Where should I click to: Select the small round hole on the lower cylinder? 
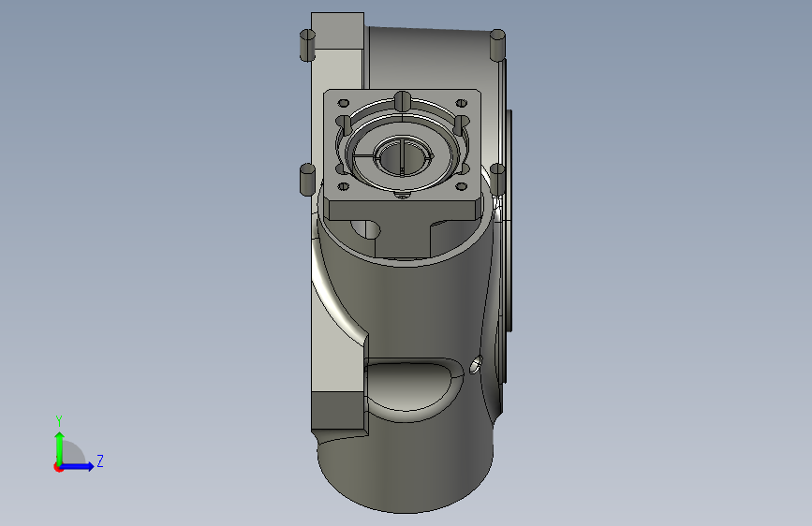[x=476, y=364]
